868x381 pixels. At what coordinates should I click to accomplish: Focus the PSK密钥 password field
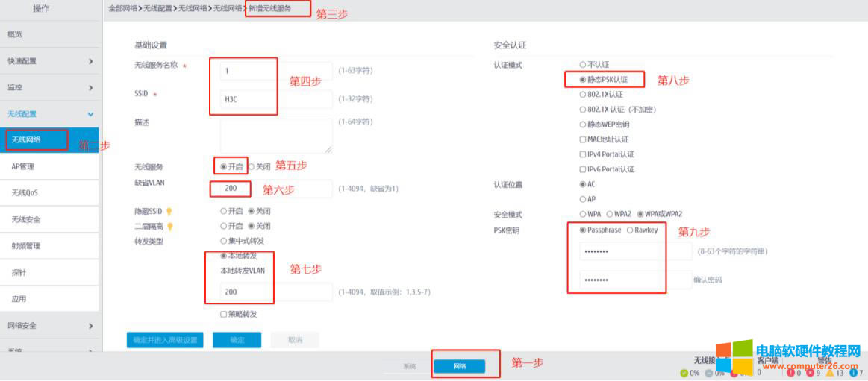click(x=635, y=251)
